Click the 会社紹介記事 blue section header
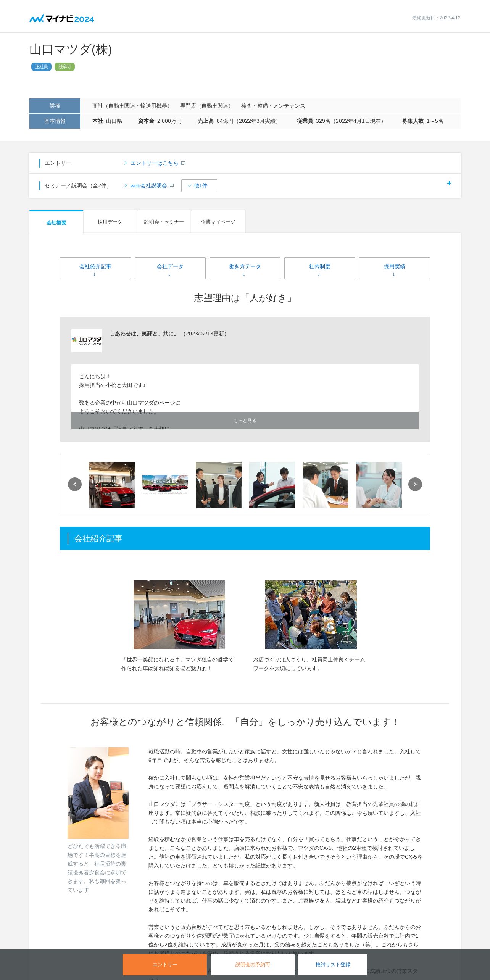The image size is (490, 980). (x=245, y=538)
